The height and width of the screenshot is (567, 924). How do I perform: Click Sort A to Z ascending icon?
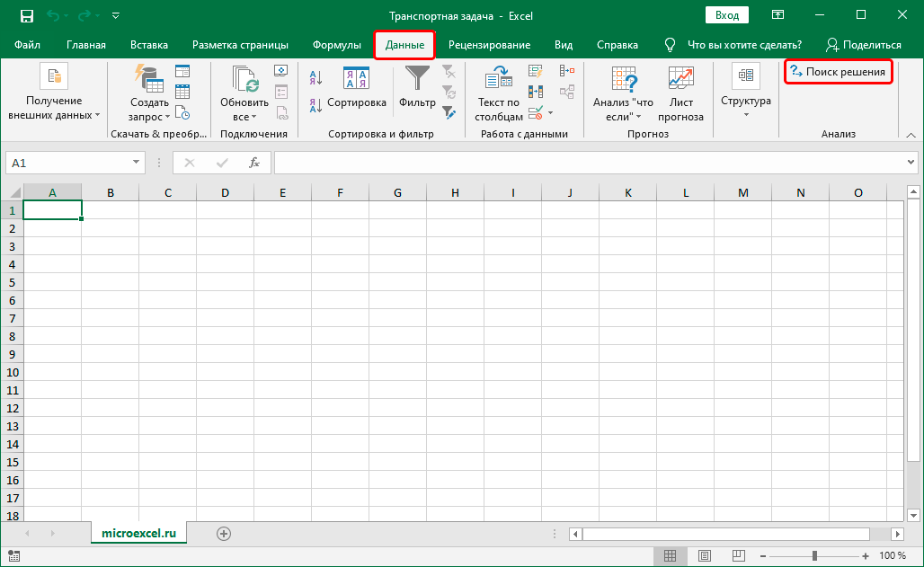point(315,78)
